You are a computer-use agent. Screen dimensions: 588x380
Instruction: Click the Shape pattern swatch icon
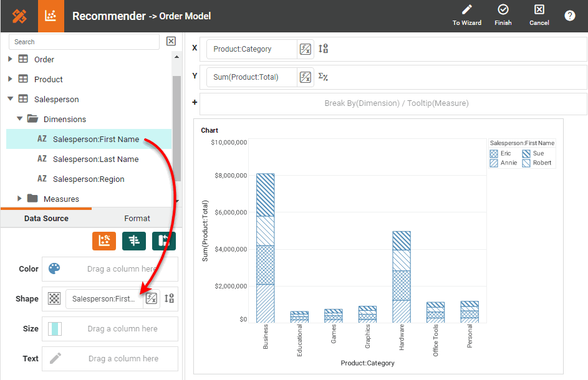[x=53, y=298]
